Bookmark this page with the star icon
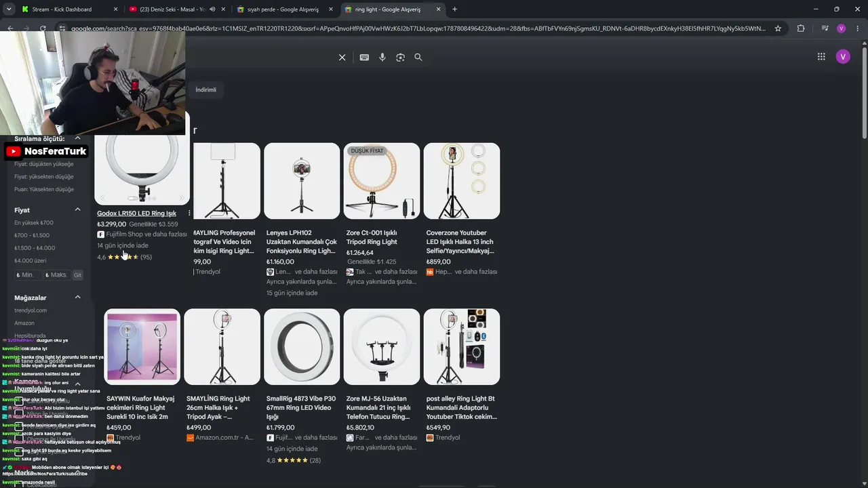The width and height of the screenshot is (868, 488). pyautogui.click(x=778, y=28)
